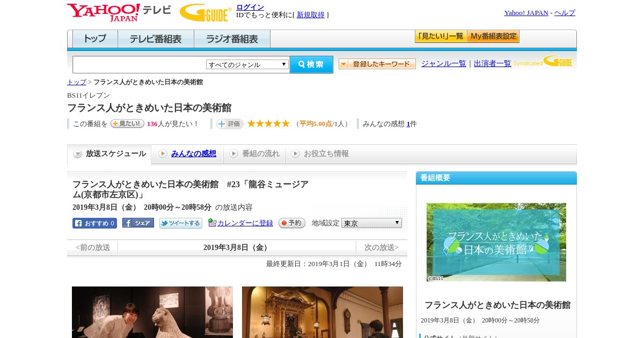Switch to the みんなの感想 tab
The height and width of the screenshot is (338, 644).
click(x=187, y=154)
